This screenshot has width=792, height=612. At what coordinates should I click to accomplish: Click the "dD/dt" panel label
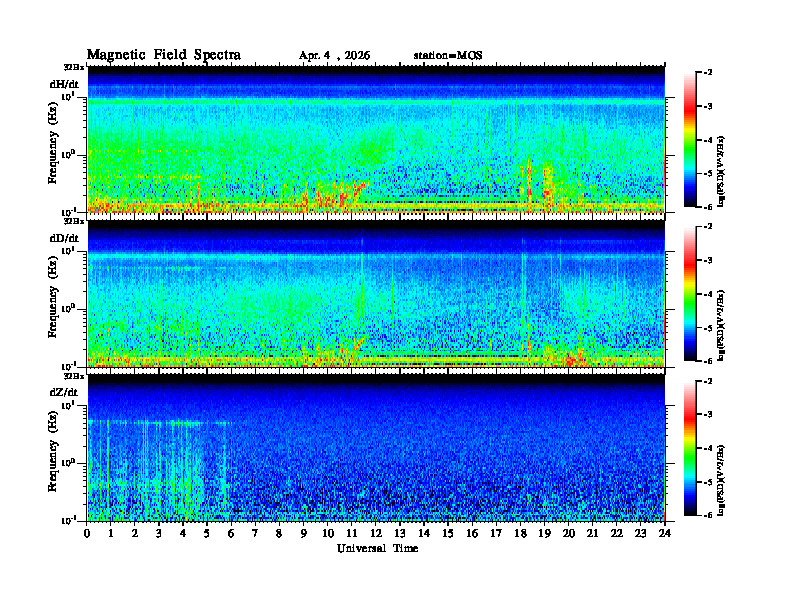tap(64, 238)
